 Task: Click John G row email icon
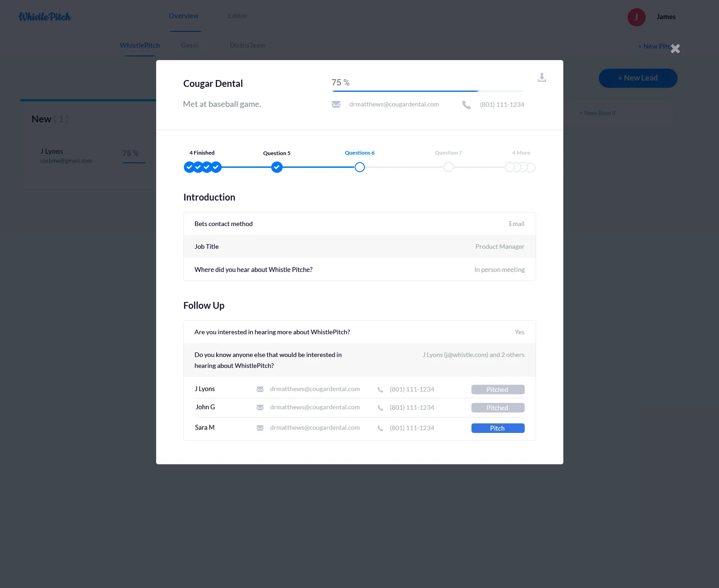pyautogui.click(x=260, y=407)
